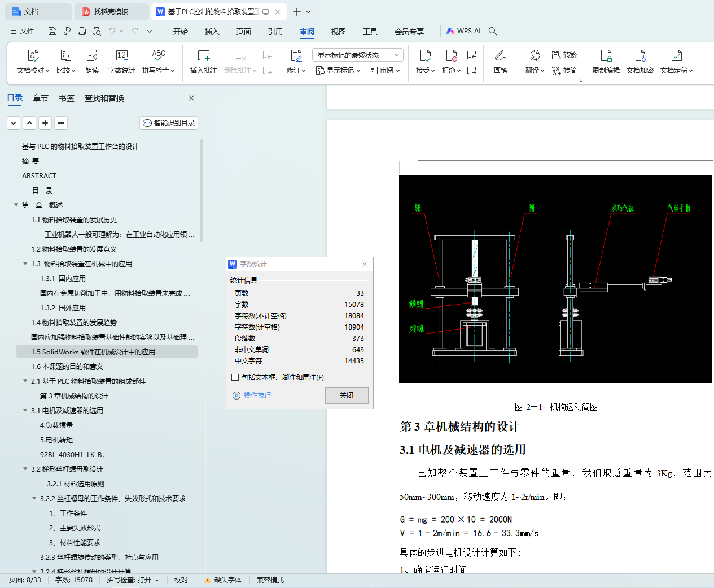Viewport: 714px width, 588px height.
Task: Click the print icon in quick access bar
Action: pyautogui.click(x=82, y=31)
